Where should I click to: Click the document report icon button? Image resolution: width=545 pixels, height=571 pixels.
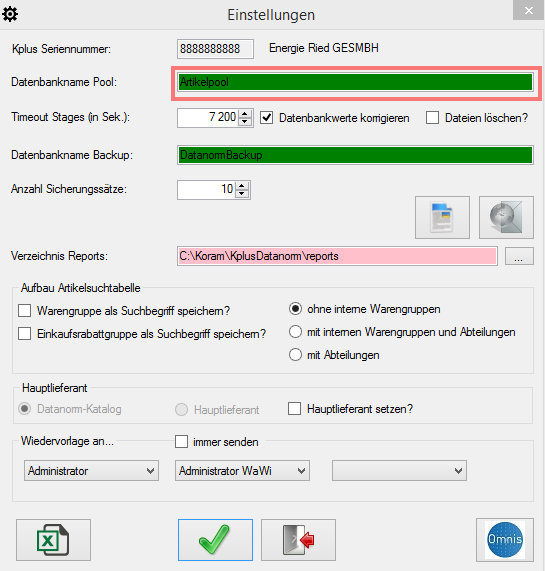pyautogui.click(x=442, y=217)
